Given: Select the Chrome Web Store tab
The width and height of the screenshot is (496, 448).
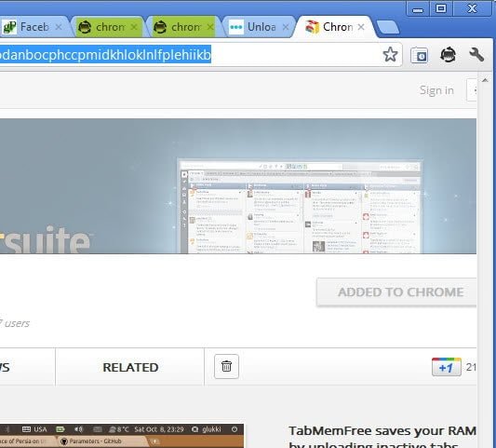Looking at the screenshot, I should coord(335,27).
